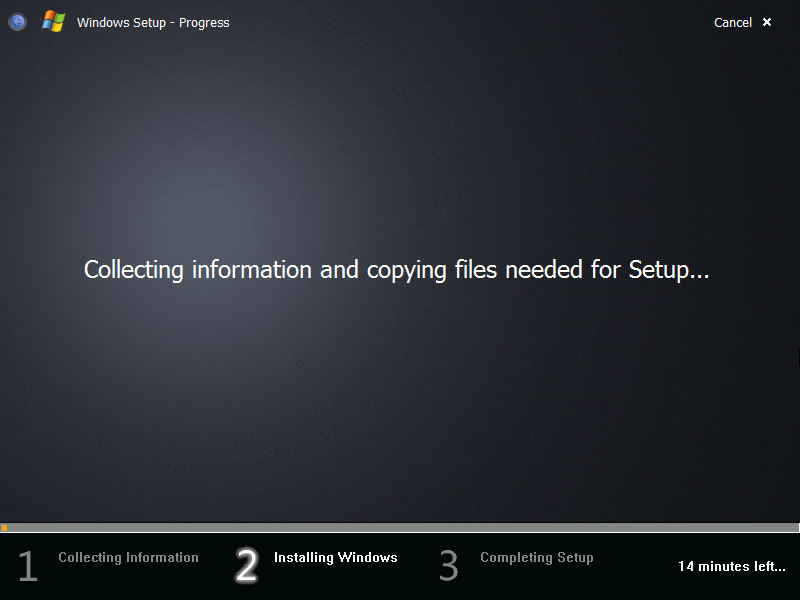Select the Completing Setup phase label
Viewport: 800px width, 600px height.
pyautogui.click(x=537, y=557)
